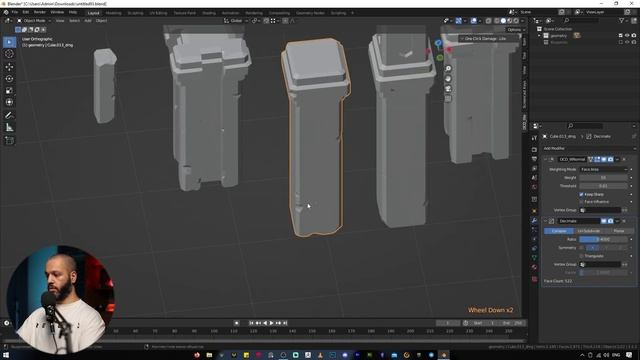
Task: Switch to wireframe viewport shading
Action: [497, 20]
